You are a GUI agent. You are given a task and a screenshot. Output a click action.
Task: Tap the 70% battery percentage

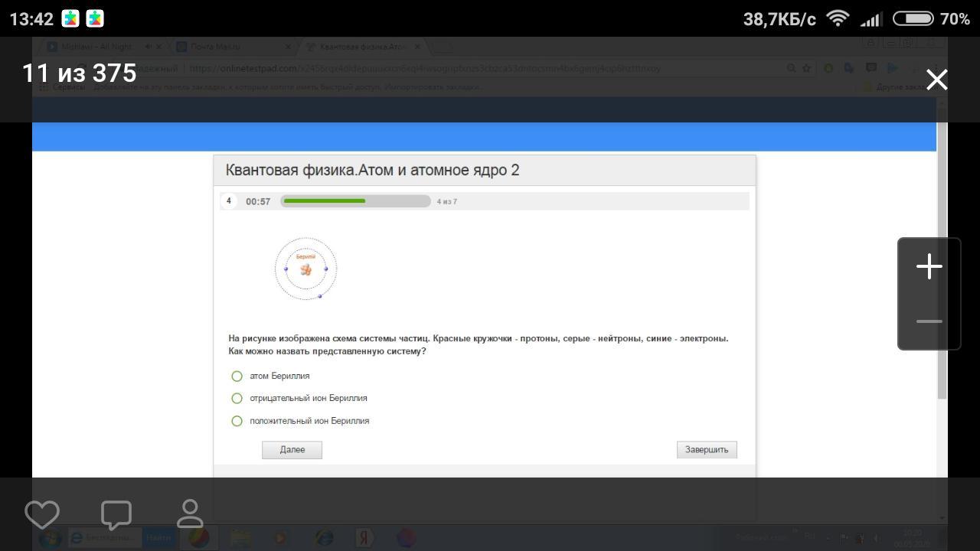(x=955, y=18)
